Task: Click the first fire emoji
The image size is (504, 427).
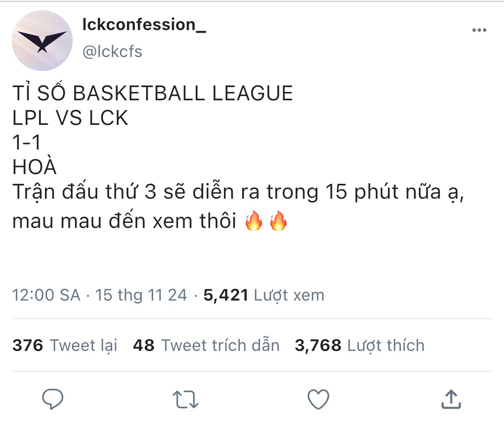Action: (x=254, y=221)
